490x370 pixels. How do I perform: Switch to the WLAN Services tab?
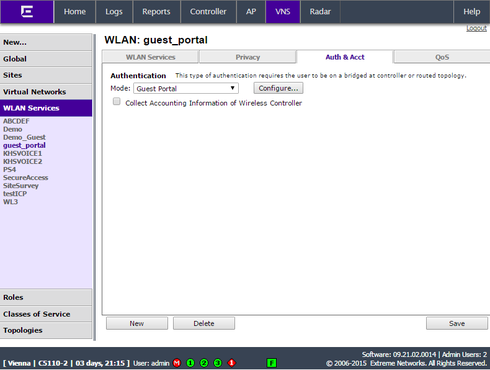(150, 57)
